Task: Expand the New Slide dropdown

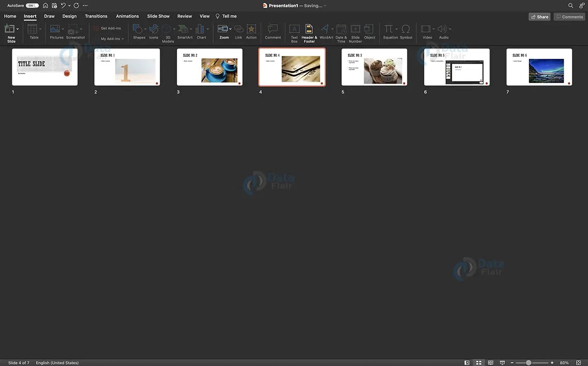Action: [x=19, y=29]
